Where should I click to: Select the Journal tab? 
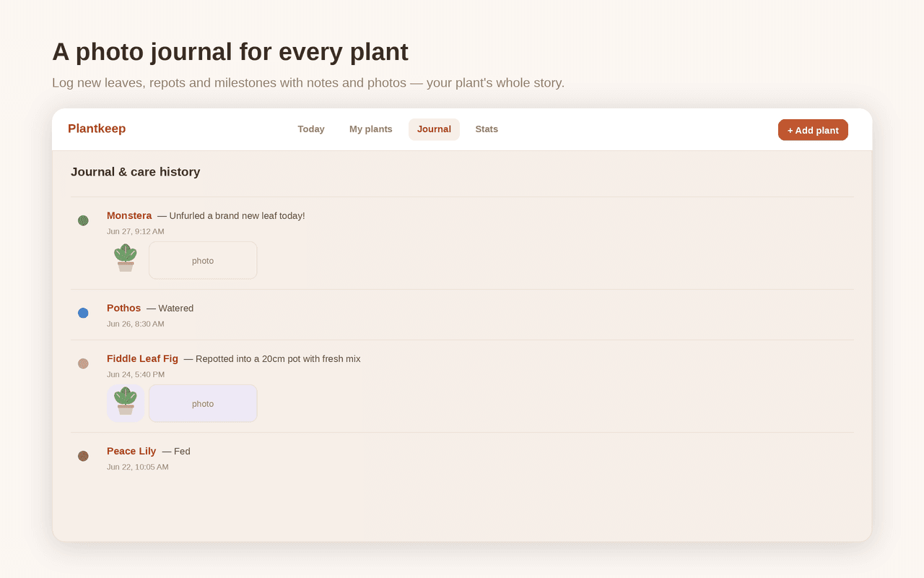(x=434, y=129)
